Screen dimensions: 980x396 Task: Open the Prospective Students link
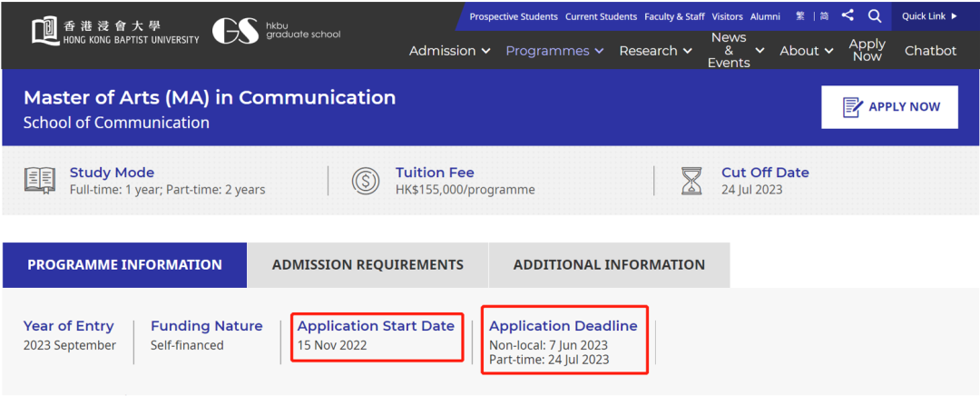coord(514,16)
